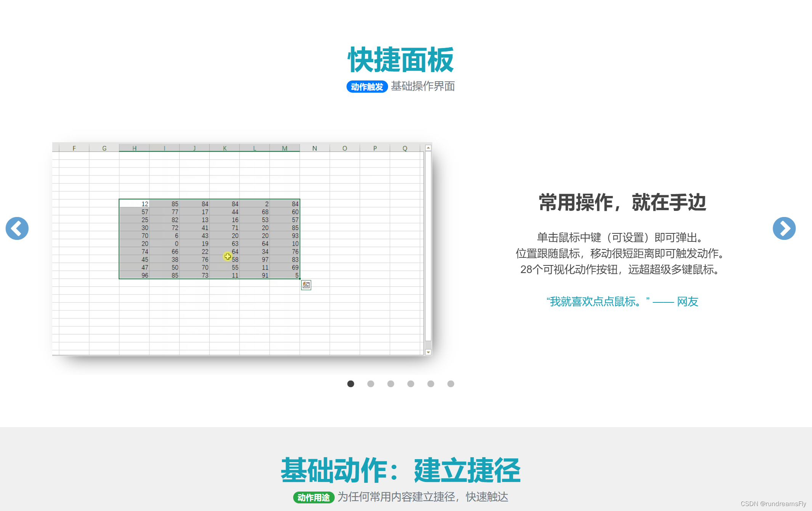This screenshot has width=812, height=511.
Task: Click the spreadsheet vertical scrollbar thumb
Action: pyautogui.click(x=428, y=246)
